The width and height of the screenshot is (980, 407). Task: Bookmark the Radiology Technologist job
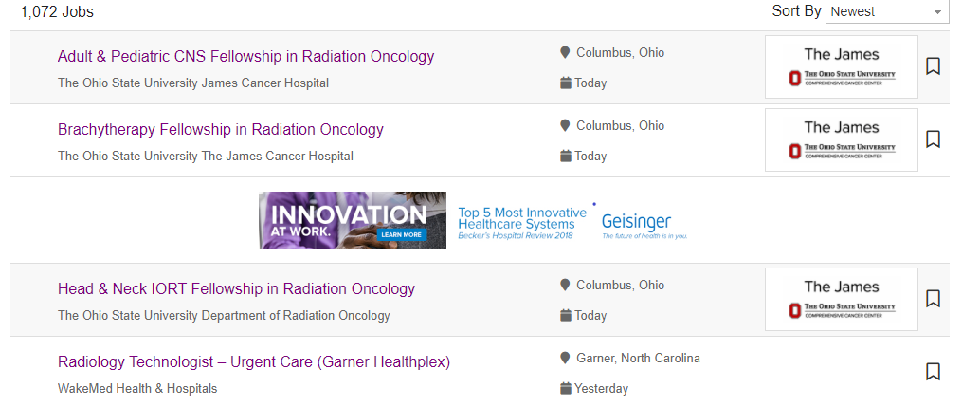click(x=933, y=372)
